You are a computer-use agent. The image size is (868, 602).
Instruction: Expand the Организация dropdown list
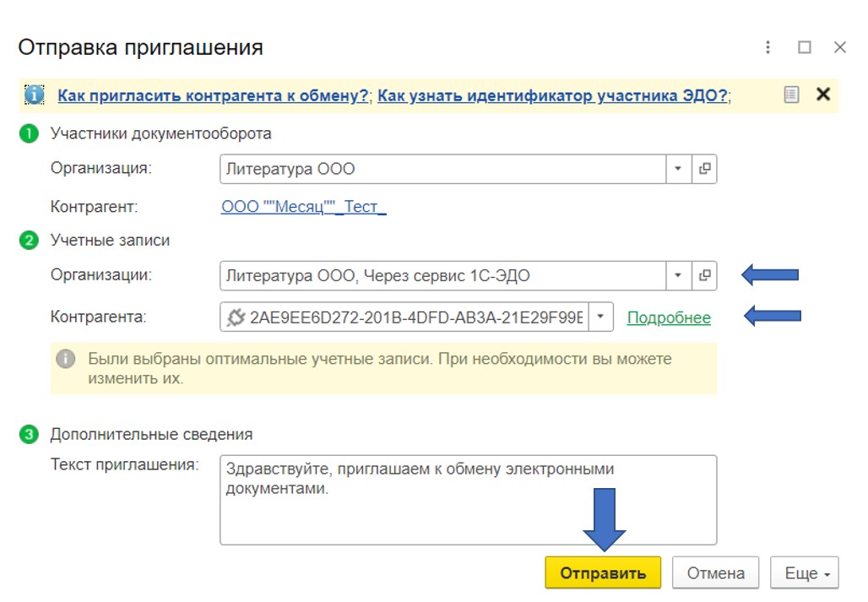[678, 169]
